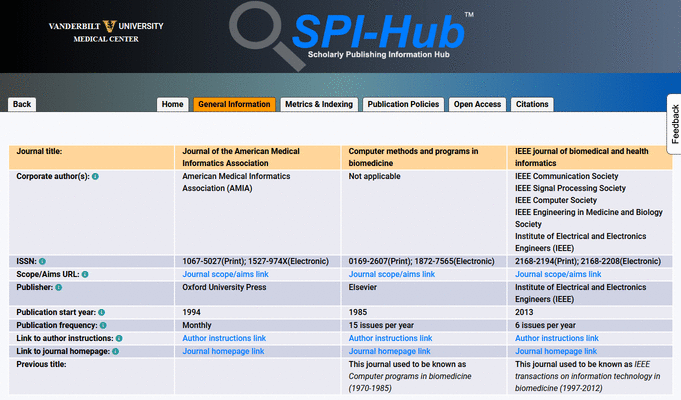Screen dimensions: 681x400
Task: Select the General Information tab
Action: (234, 104)
